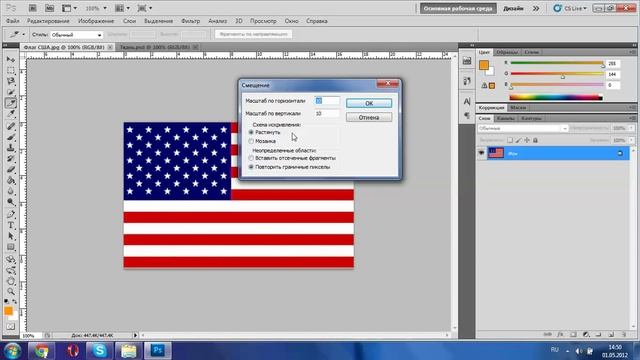Toggle lock transparent pixels in Layers
640x360 pixels.
tap(510, 140)
